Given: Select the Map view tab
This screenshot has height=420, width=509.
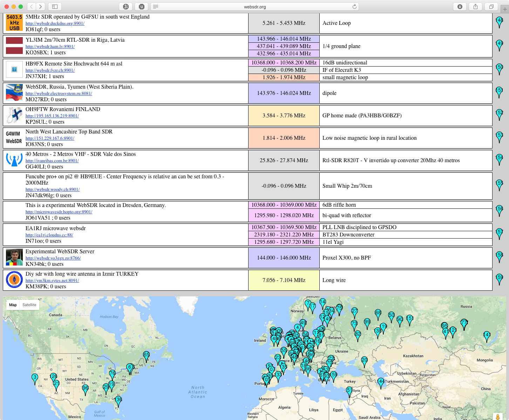Looking at the screenshot, I should 13,305.
